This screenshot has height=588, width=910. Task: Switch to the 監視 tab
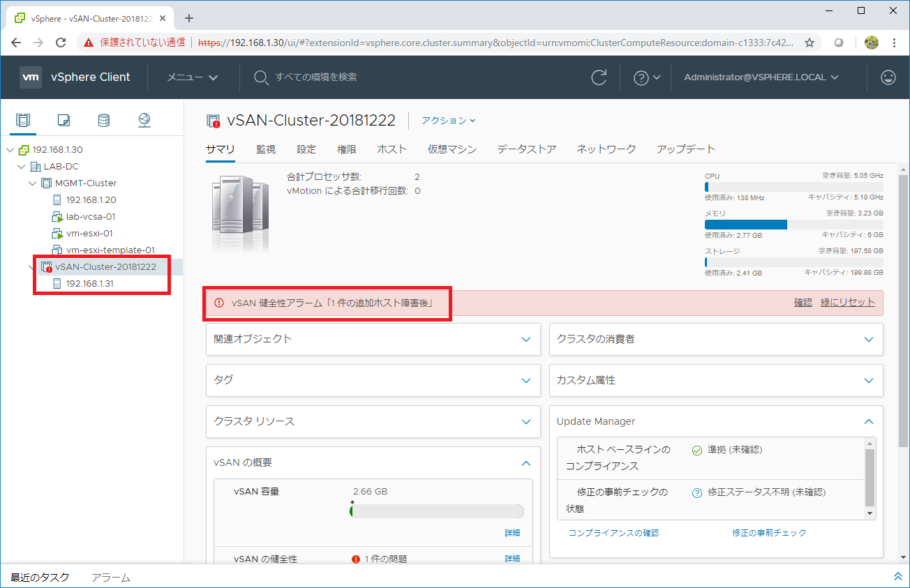click(x=266, y=149)
